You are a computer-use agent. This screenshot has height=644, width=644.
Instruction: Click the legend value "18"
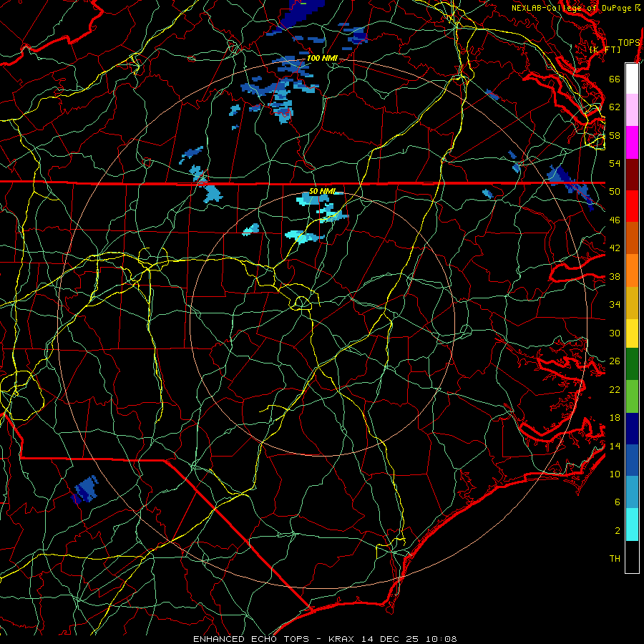point(615,418)
